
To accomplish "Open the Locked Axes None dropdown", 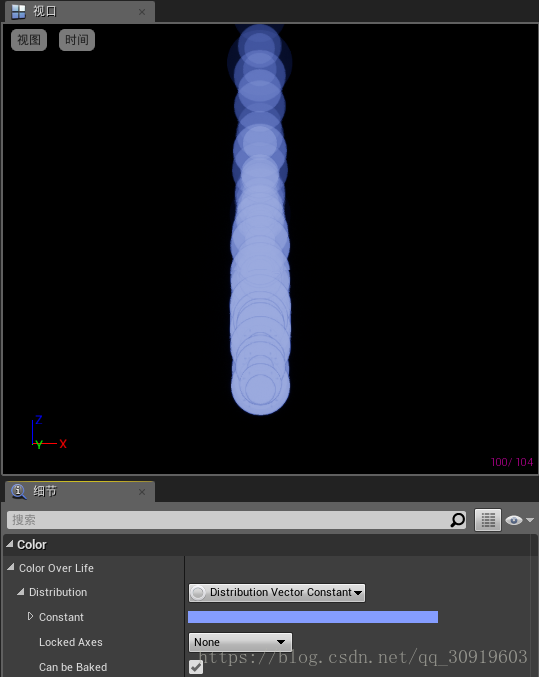I will coord(241,642).
